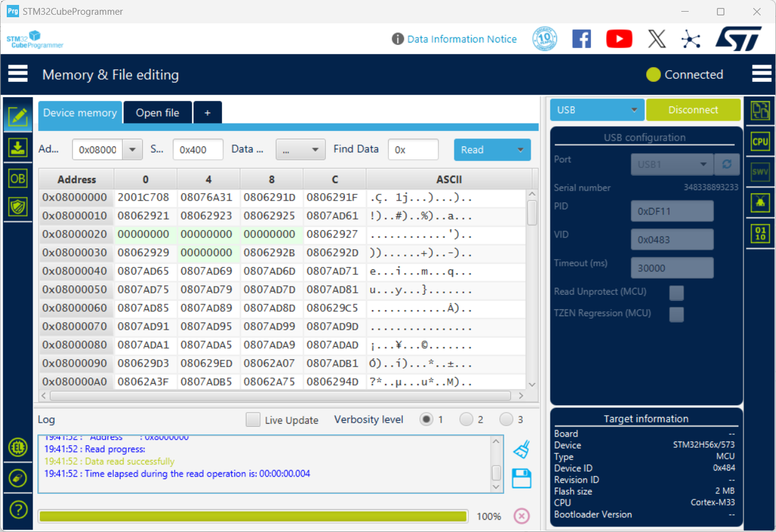
Task: Select verbosity level 2 radio button
Action: click(467, 419)
